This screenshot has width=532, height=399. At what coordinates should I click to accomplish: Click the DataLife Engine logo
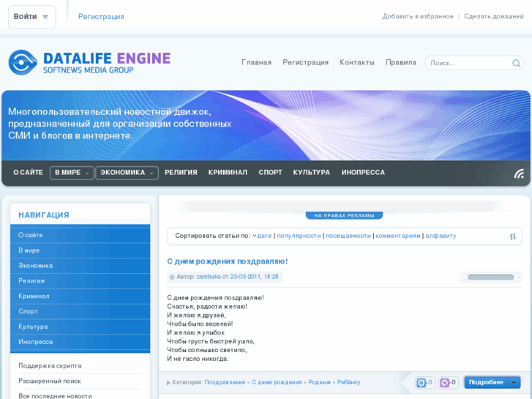tap(89, 62)
